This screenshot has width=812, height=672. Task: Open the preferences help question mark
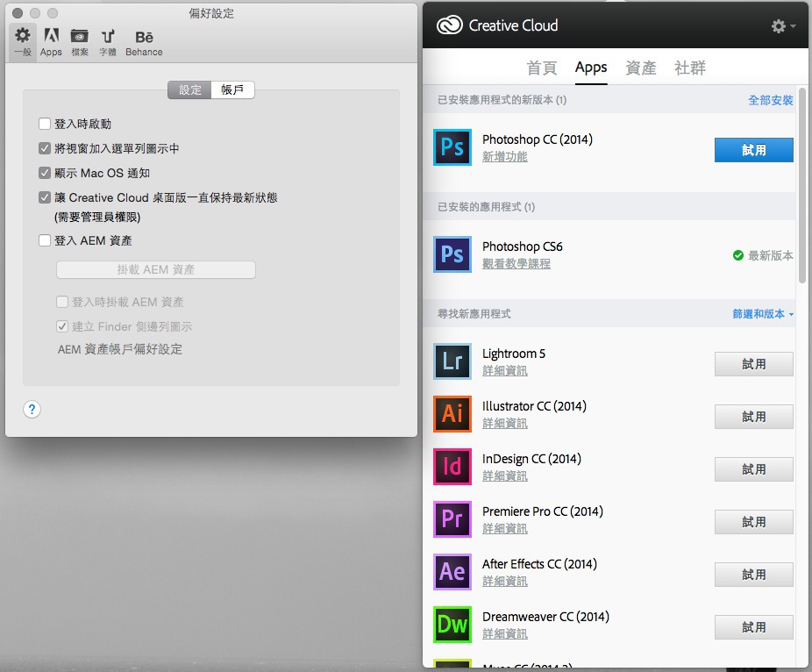click(32, 410)
